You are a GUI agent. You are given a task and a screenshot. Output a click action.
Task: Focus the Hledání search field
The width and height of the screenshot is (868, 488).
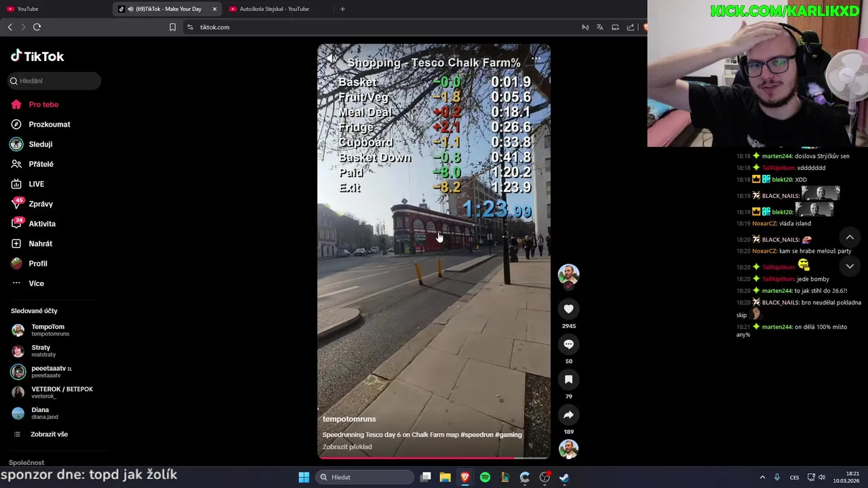54,81
